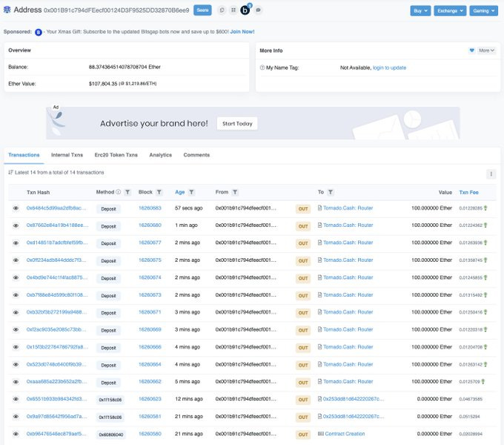Click Deposit method badge in block 16260562 row
Screen dimensions: 504x445
point(108,383)
